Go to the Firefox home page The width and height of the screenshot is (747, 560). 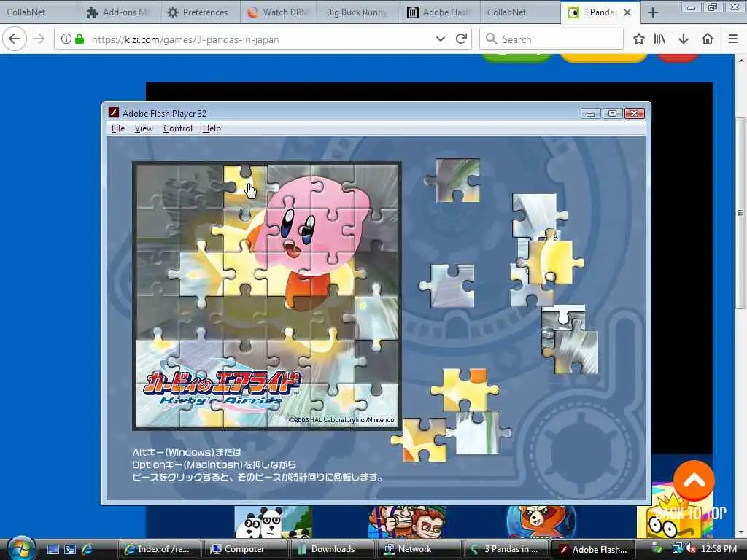point(708,39)
